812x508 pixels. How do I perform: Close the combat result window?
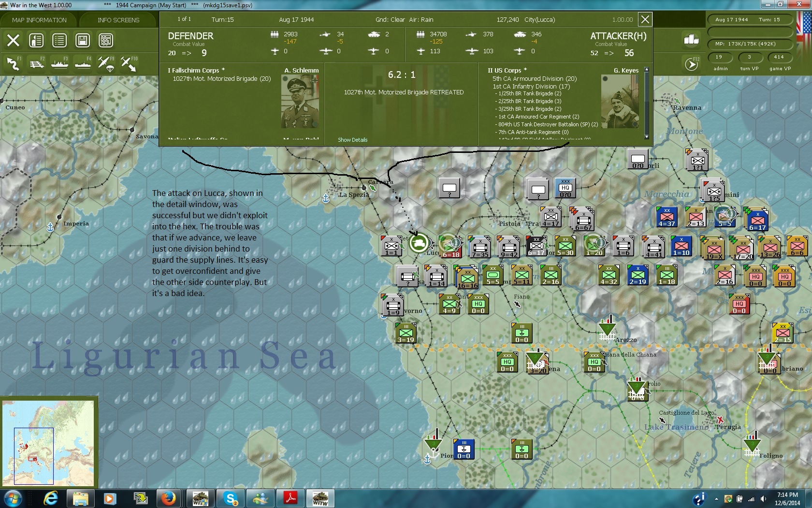(645, 19)
